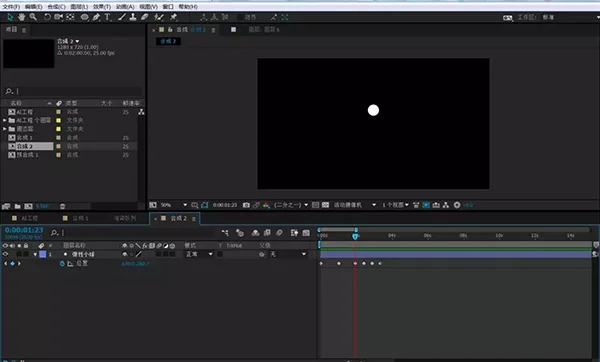
Task: Collapse layer 1 properties triangle
Action: pos(35,254)
